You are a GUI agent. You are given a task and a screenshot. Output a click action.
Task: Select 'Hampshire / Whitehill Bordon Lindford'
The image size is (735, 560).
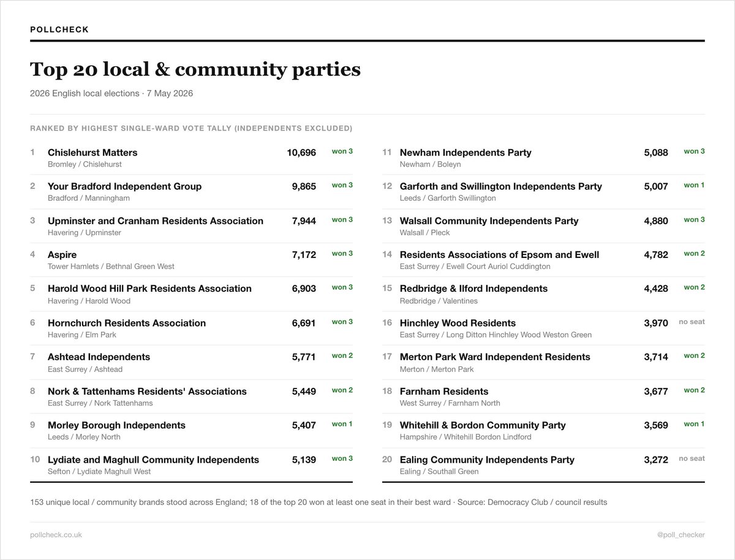click(466, 437)
